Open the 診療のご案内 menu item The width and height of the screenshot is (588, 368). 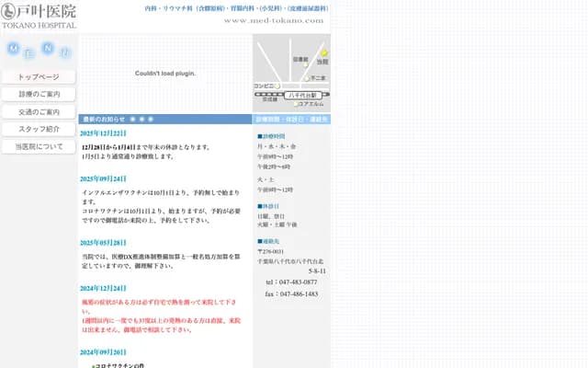pyautogui.click(x=39, y=95)
